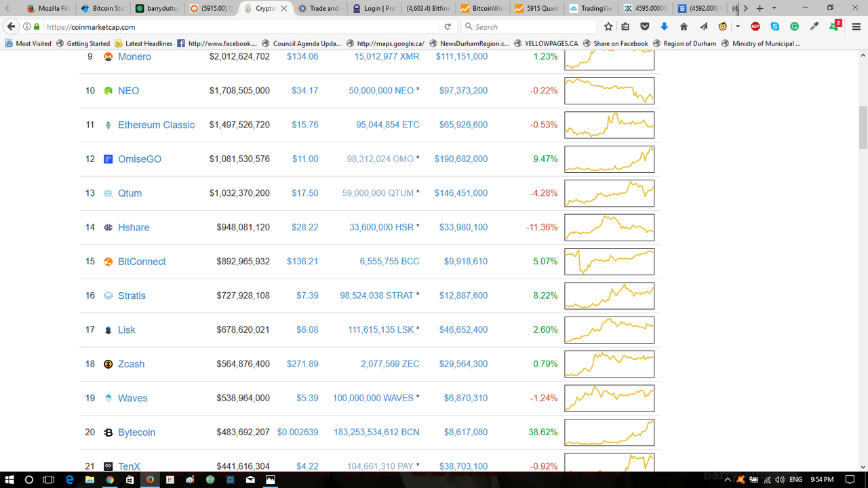Open the Bytecoin name link
The image size is (868, 488).
click(136, 432)
